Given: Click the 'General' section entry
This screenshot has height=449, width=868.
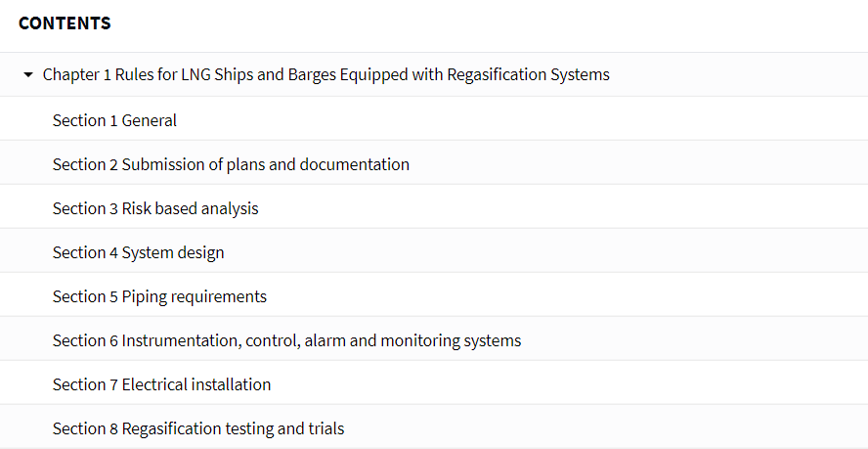Looking at the screenshot, I should [434, 120].
